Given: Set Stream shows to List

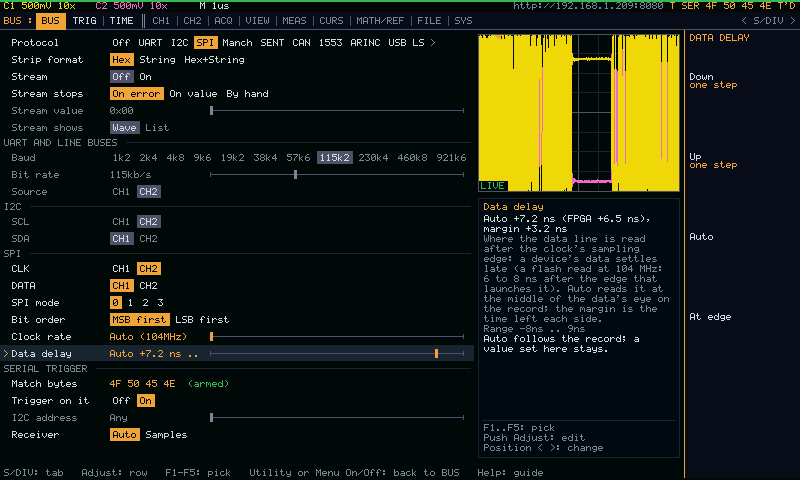Looking at the screenshot, I should (x=157, y=128).
